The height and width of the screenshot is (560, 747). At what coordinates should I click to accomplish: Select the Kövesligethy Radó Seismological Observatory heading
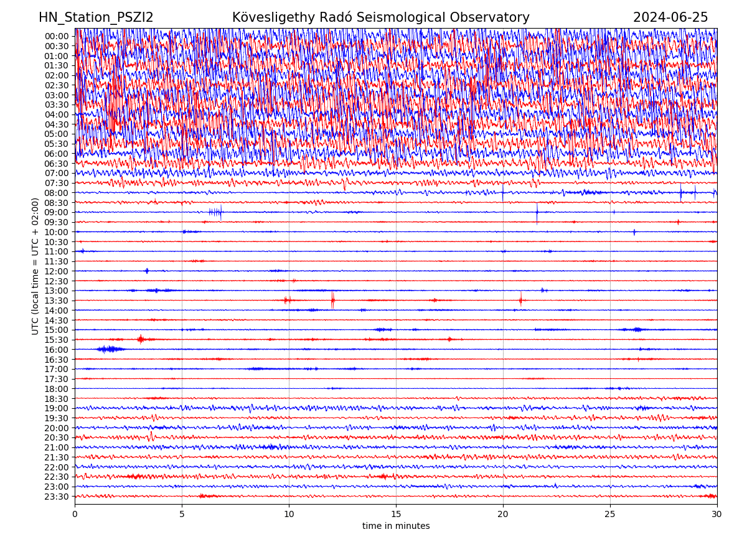click(380, 17)
